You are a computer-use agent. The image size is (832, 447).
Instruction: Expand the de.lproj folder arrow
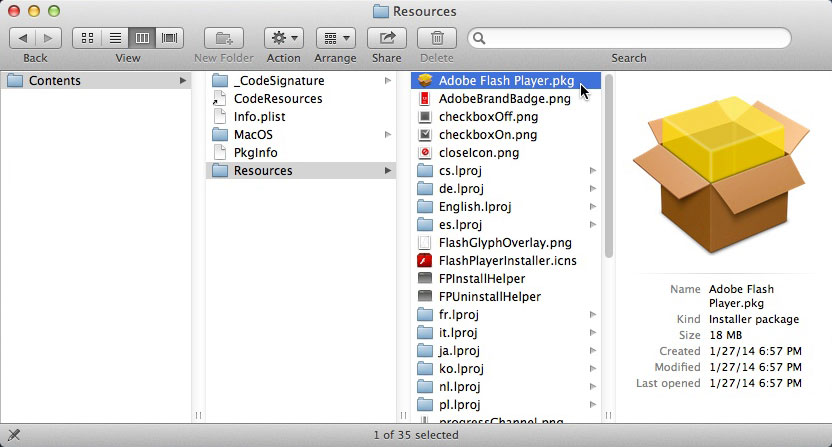tap(593, 188)
